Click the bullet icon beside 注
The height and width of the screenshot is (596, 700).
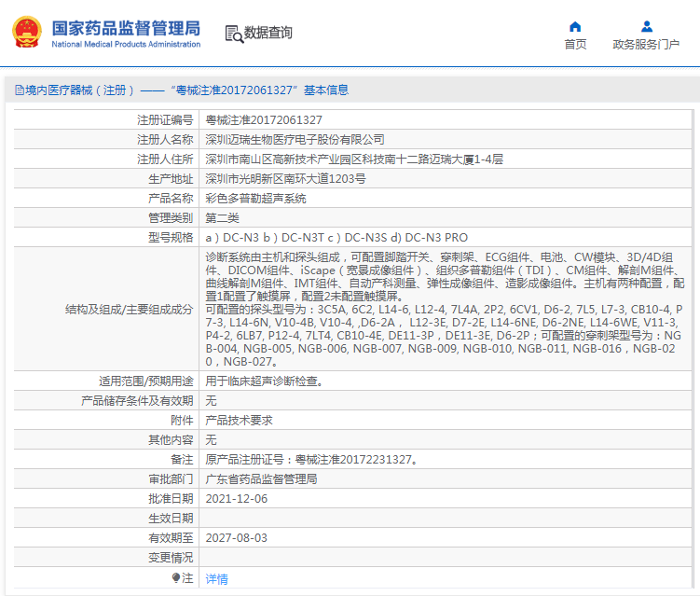(x=175, y=578)
